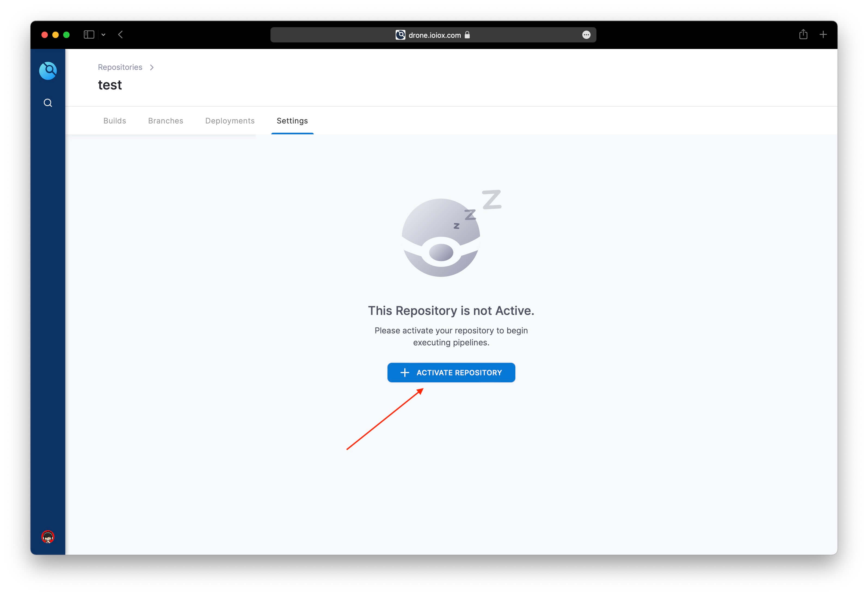Viewport: 868px width, 595px height.
Task: Go back with the browser back arrow
Action: pos(120,35)
